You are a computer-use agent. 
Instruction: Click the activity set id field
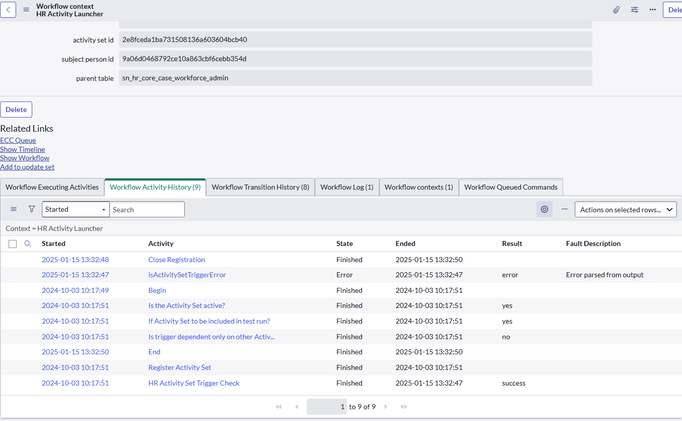click(x=355, y=40)
